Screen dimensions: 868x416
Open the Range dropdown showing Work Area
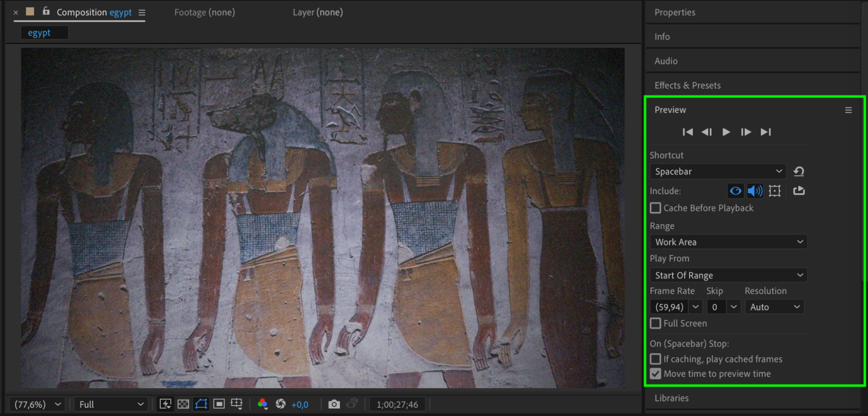(728, 242)
